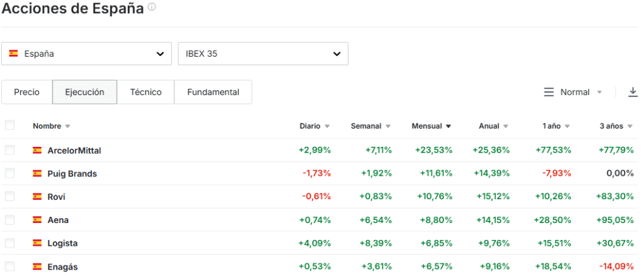The image size is (644, 276).
Task: Sort by 3 años column arrow icon
Action: tap(630, 127)
